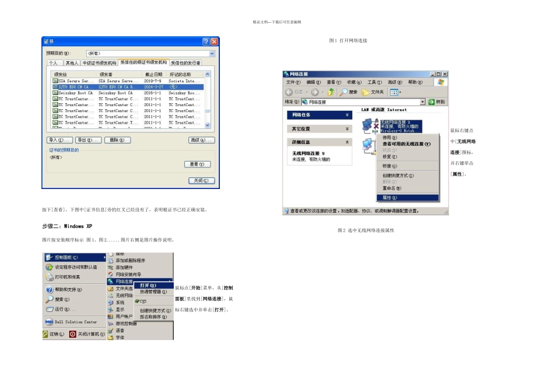This screenshot has width=554, height=392.
Task: Click the Back arrow icon in toolbar
Action: [x=289, y=92]
